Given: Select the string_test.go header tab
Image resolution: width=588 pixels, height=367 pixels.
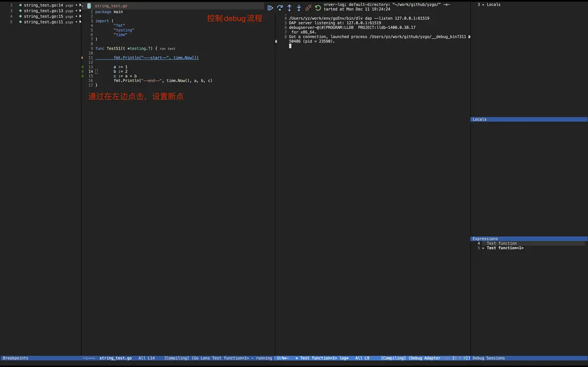Looking at the screenshot, I should [111, 6].
